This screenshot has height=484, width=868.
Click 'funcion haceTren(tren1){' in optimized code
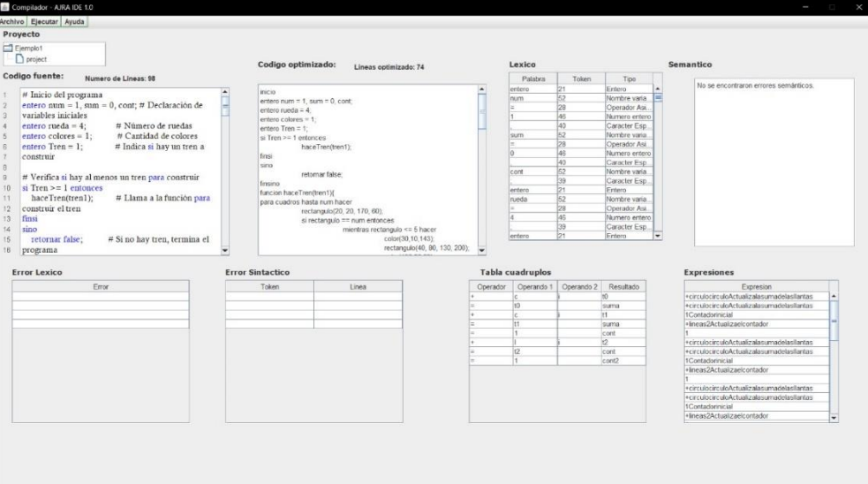pos(297,193)
